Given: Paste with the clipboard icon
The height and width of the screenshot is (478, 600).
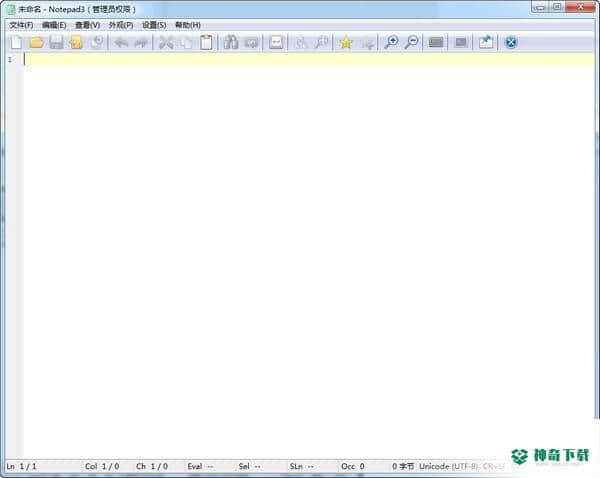Looking at the screenshot, I should 206,42.
